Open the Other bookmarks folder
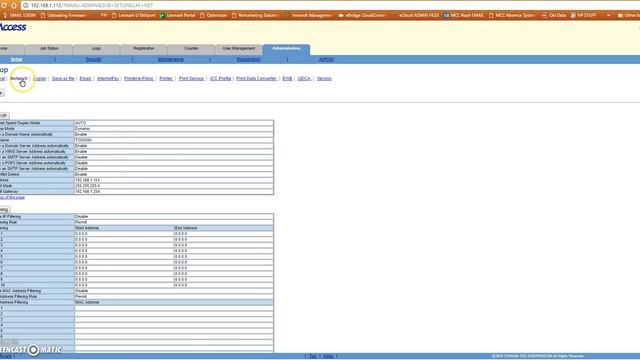The width and height of the screenshot is (640, 360). pos(629,15)
